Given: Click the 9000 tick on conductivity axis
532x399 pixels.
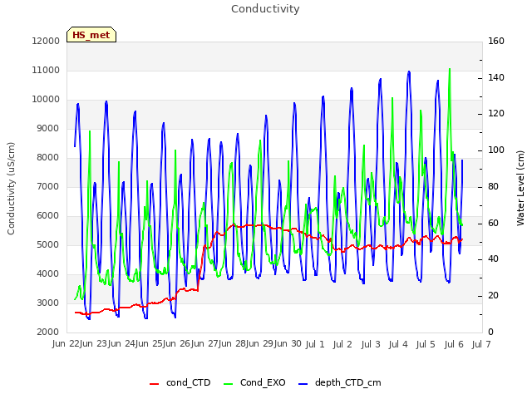Looking at the screenshot, I should [48, 129].
